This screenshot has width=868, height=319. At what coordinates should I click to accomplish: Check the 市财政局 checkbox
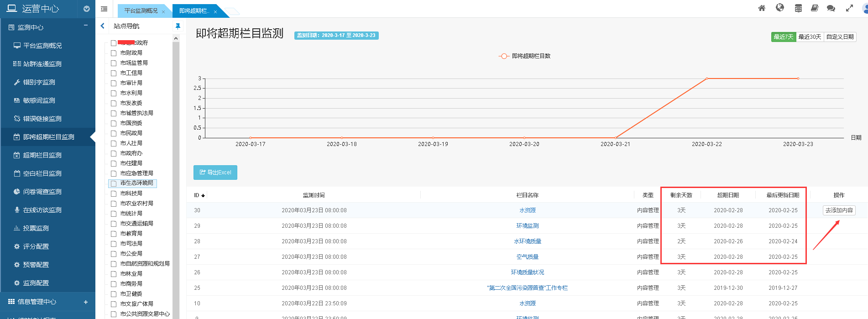[114, 53]
